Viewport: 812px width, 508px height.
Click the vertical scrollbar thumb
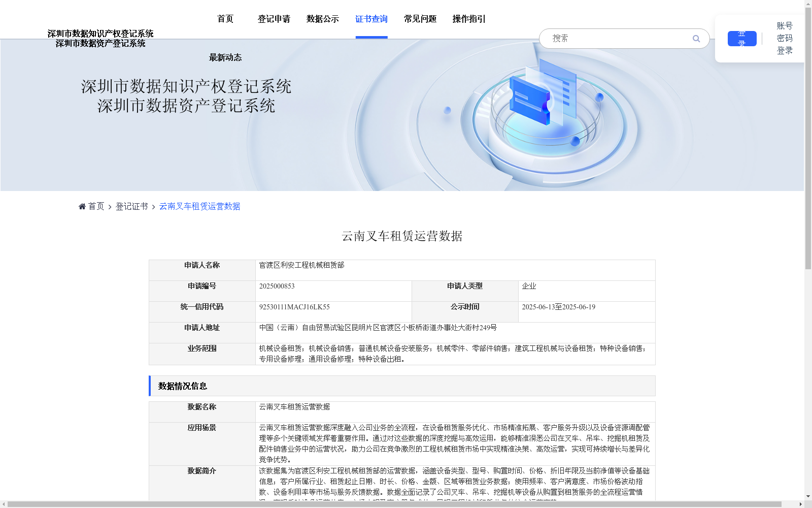[x=808, y=138]
